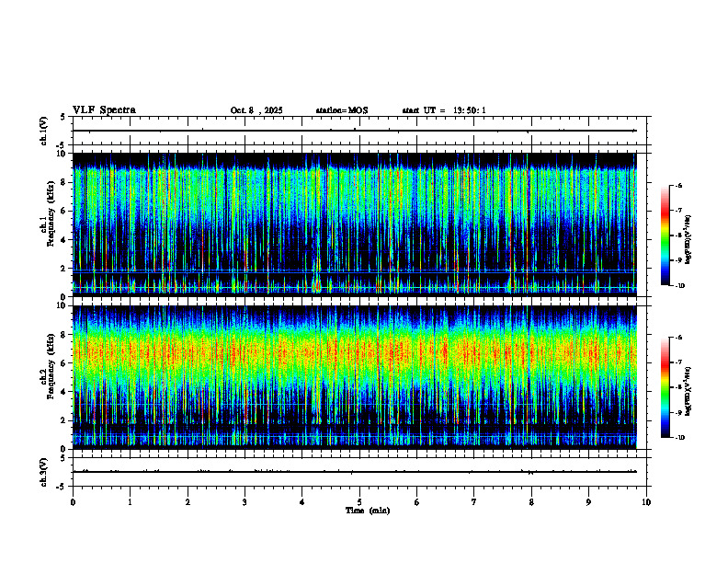Click the ch.1 spectrogram color bar
This screenshot has height=563, width=728.
tap(665, 236)
